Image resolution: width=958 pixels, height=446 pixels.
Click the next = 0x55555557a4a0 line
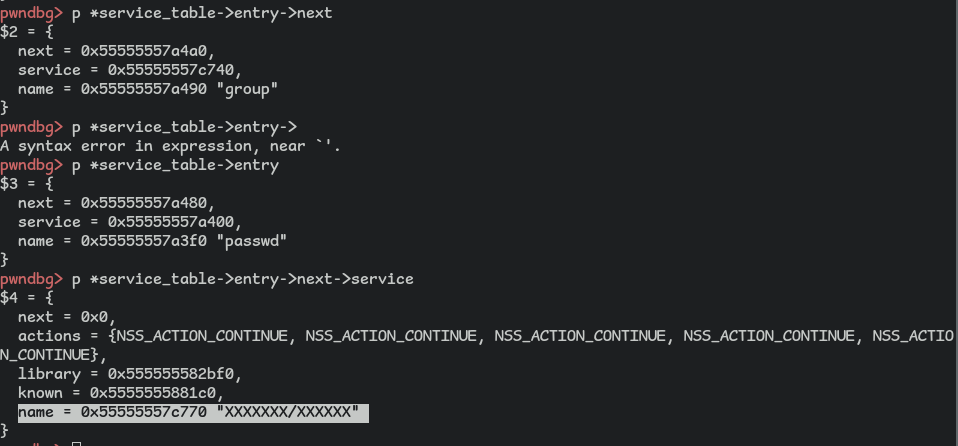pos(117,51)
